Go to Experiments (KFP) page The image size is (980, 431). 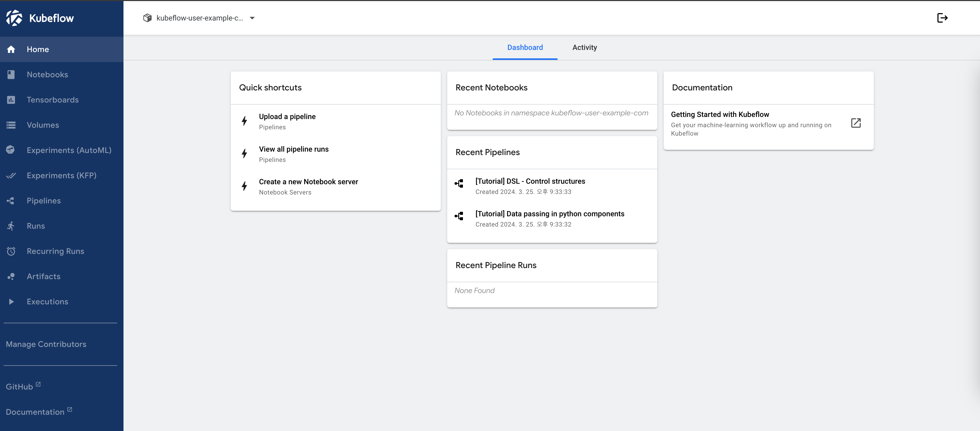62,175
